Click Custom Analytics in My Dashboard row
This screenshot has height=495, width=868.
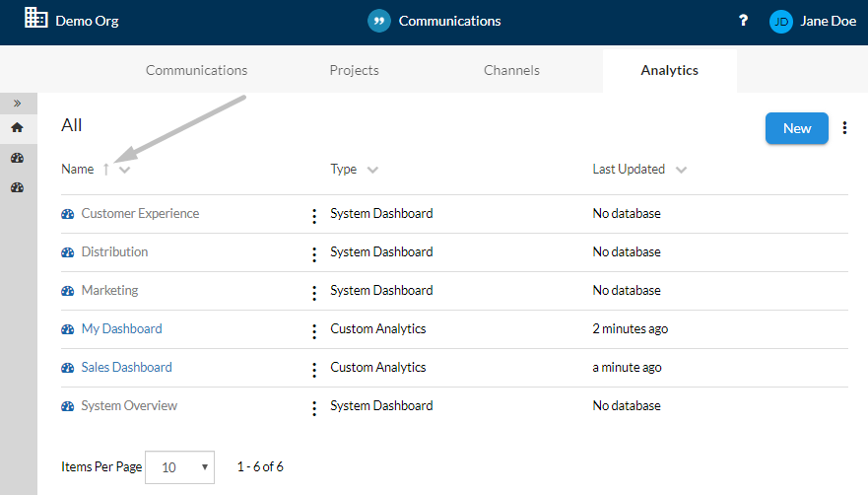tap(378, 328)
